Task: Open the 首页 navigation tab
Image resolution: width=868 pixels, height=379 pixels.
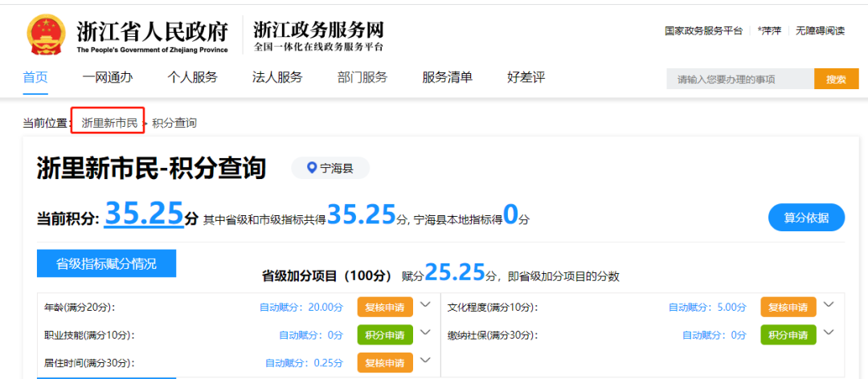Action: 35,77
